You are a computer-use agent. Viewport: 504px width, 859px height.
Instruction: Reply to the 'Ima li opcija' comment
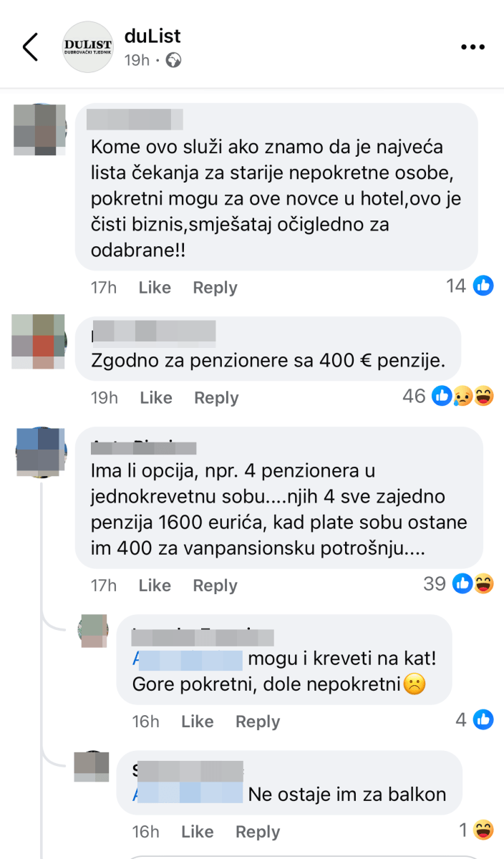tap(215, 586)
